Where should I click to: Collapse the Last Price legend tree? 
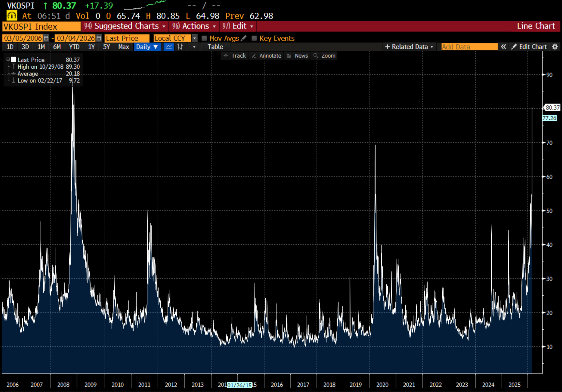tap(8, 60)
